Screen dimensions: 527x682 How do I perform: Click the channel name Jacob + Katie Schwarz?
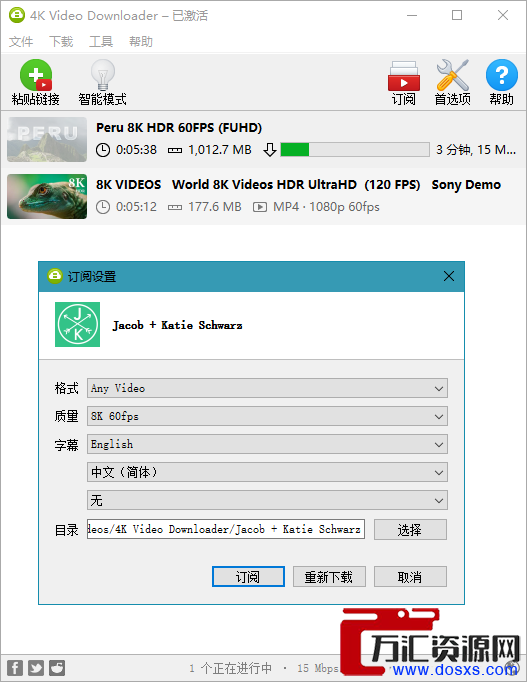[x=177, y=325]
